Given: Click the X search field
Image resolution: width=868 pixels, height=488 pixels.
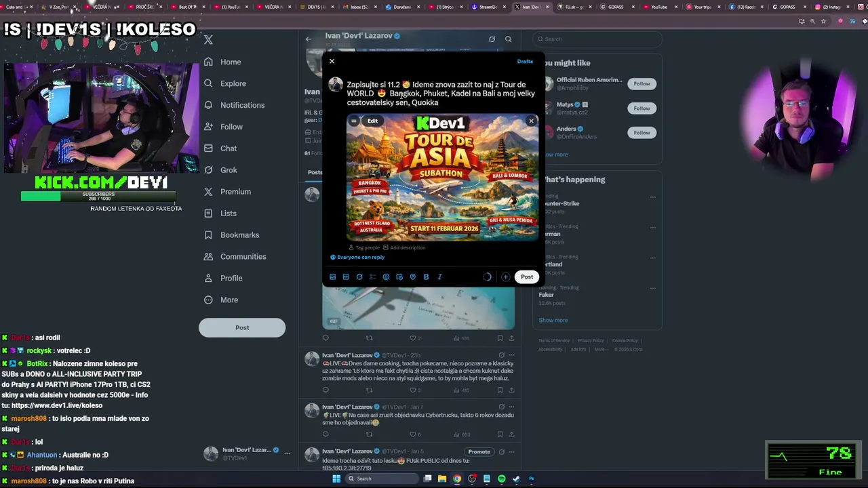Looking at the screenshot, I should tap(597, 39).
